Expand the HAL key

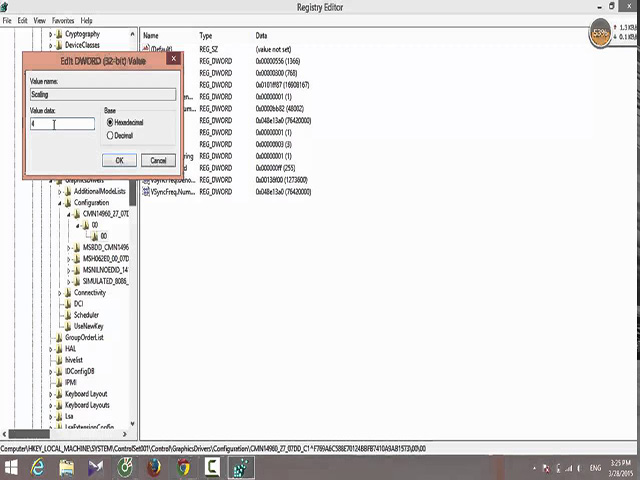click(x=51, y=349)
